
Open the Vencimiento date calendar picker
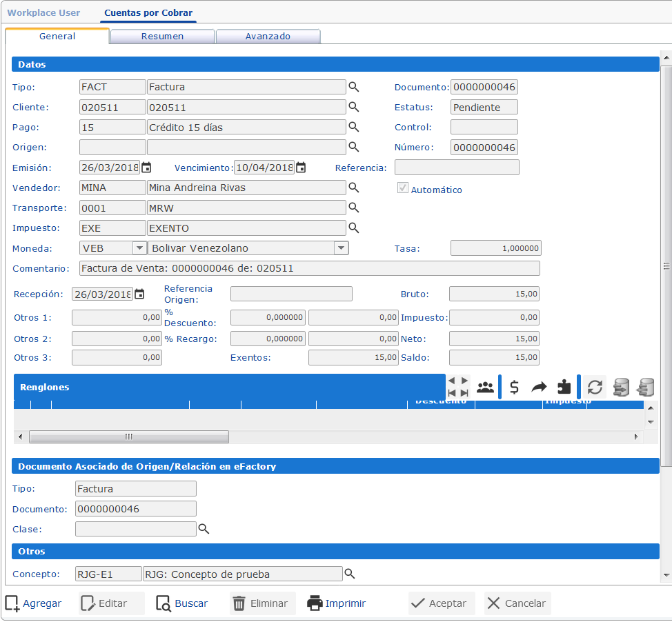coord(301,168)
